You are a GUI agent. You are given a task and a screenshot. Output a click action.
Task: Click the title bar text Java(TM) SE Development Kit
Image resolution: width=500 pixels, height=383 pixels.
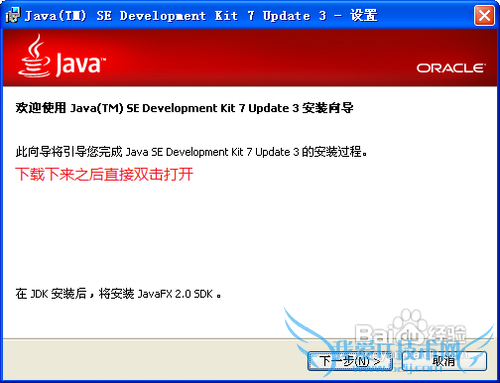pyautogui.click(x=201, y=15)
